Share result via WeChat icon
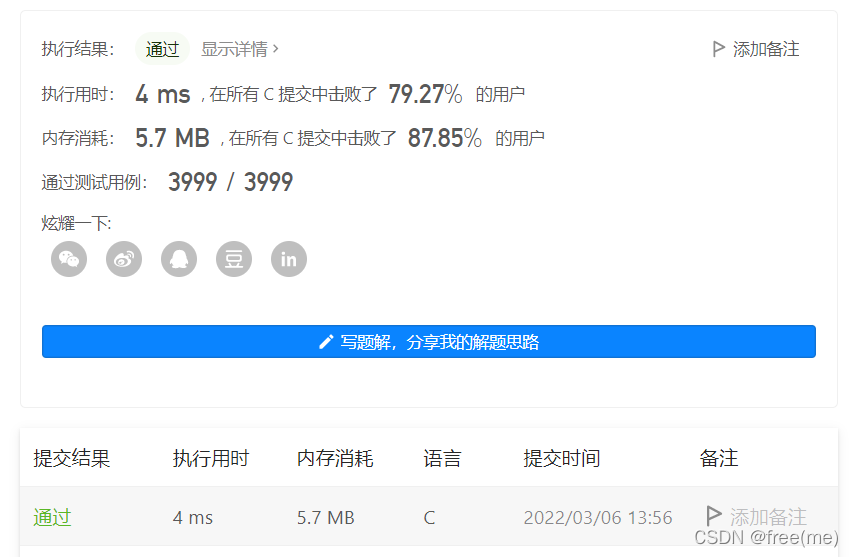The image size is (853, 557). [x=69, y=259]
